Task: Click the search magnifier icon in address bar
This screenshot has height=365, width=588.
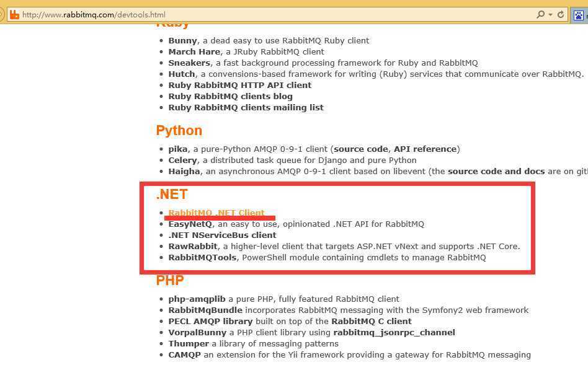Action: [540, 15]
